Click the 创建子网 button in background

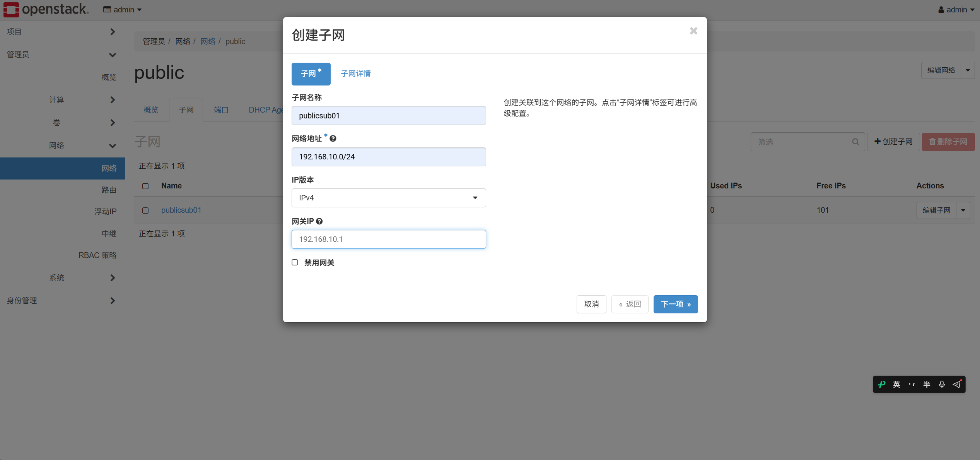[x=893, y=142]
